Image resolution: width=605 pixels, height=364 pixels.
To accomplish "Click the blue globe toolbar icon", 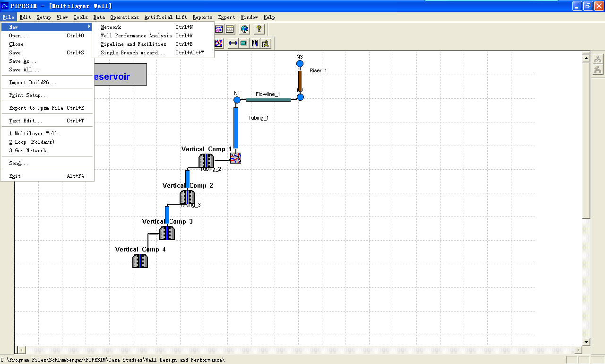I will 244,29.
